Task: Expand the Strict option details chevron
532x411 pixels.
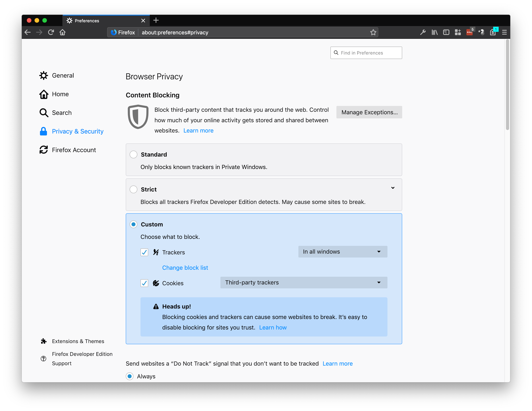Action: (x=393, y=188)
